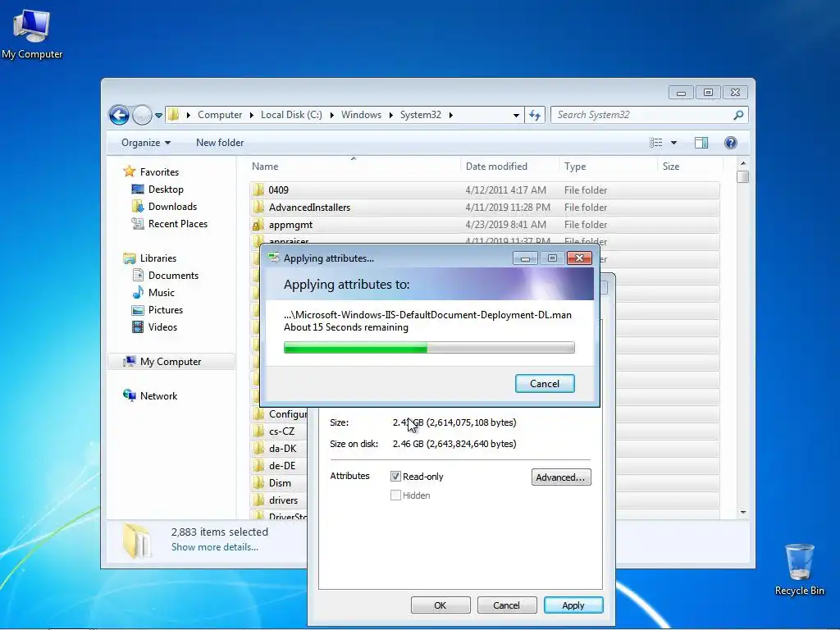Toggle the Hidden checkbox
840x630 pixels.
pyautogui.click(x=395, y=495)
